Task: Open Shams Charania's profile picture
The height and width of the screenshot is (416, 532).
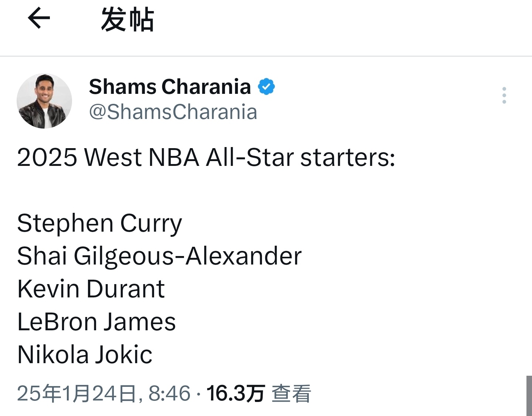Action: point(44,101)
